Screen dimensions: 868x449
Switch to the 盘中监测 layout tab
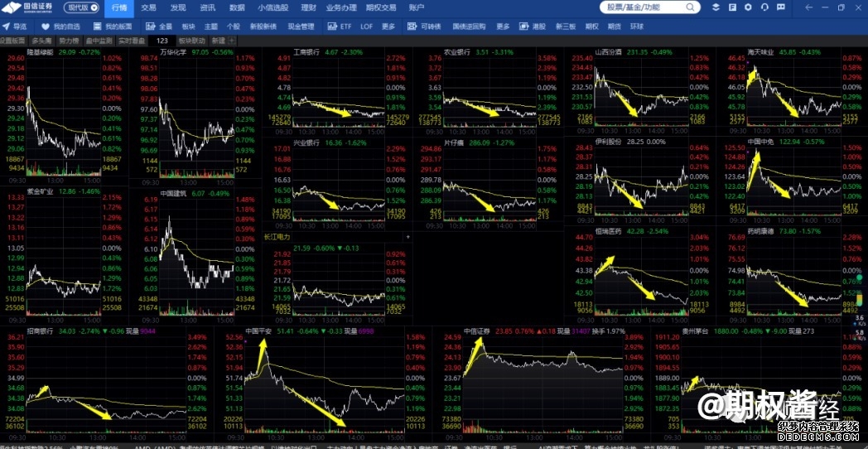tap(99, 41)
